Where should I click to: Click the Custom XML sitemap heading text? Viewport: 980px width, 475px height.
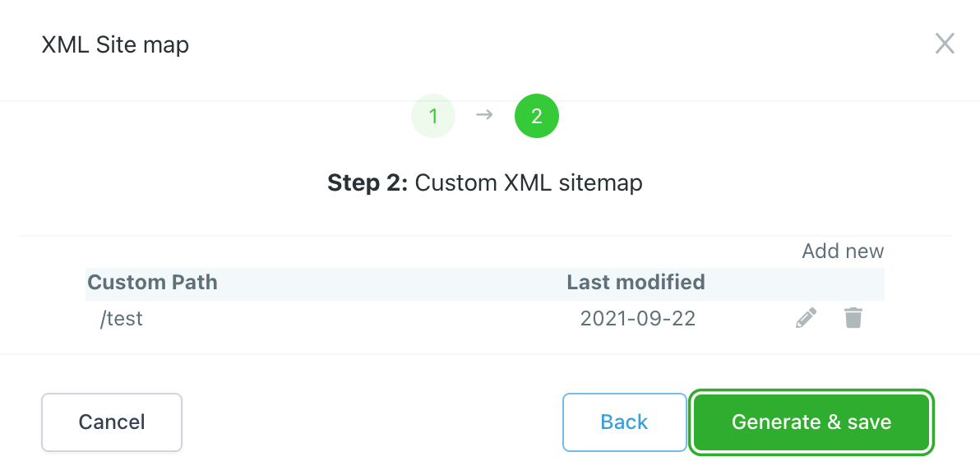(529, 182)
